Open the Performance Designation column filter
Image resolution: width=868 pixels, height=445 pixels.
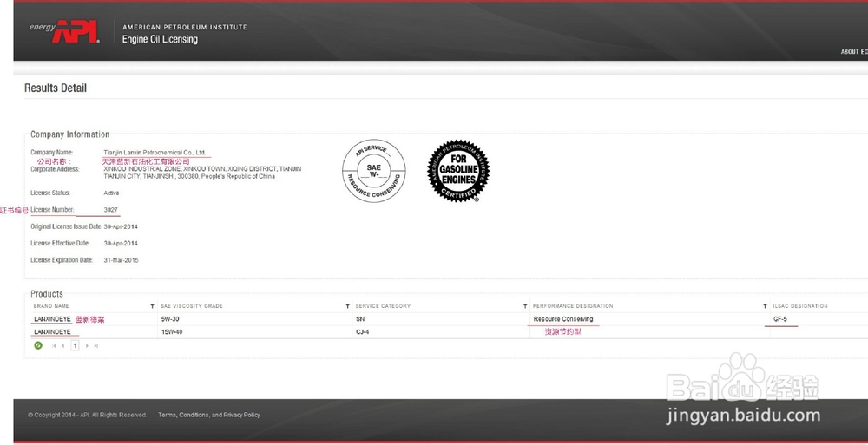point(765,306)
